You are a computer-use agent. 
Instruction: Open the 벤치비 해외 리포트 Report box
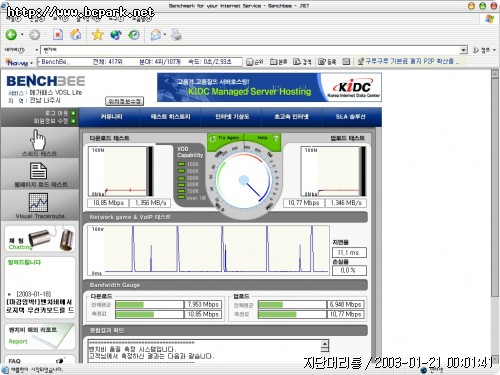click(40, 336)
